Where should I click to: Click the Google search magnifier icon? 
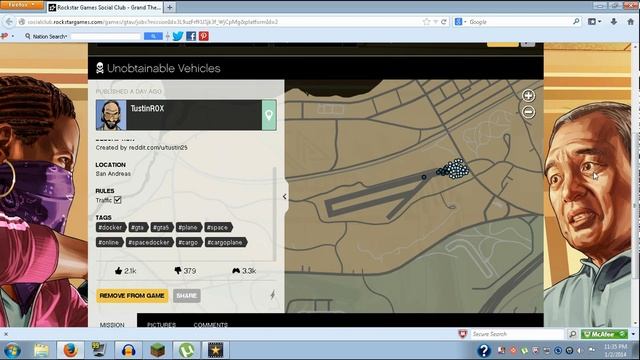[x=576, y=22]
